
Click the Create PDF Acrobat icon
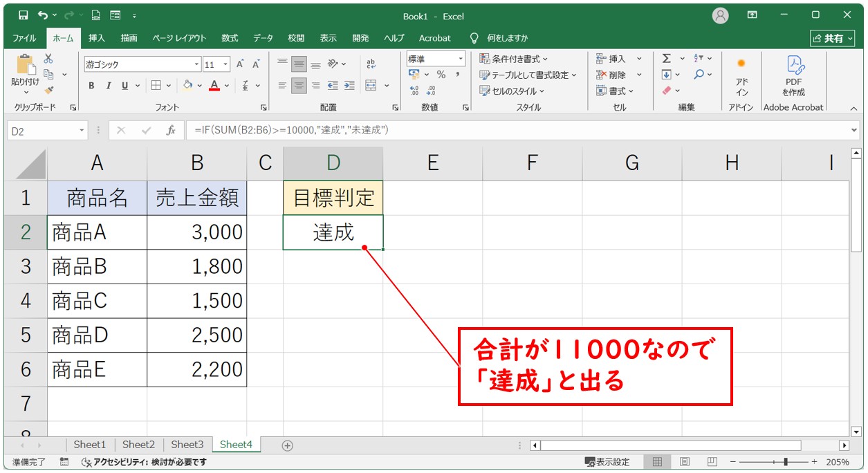click(793, 75)
